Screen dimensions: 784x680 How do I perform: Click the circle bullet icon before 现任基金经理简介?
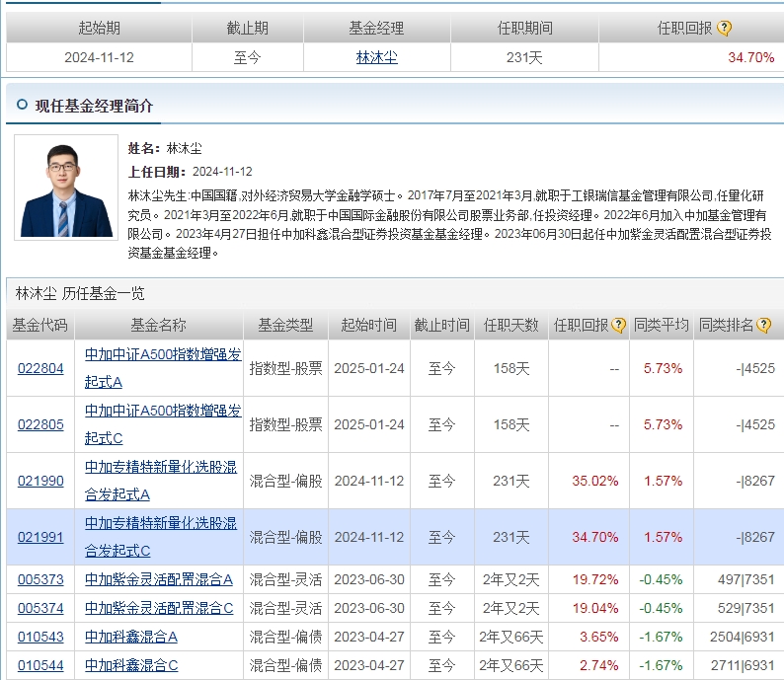click(x=22, y=105)
